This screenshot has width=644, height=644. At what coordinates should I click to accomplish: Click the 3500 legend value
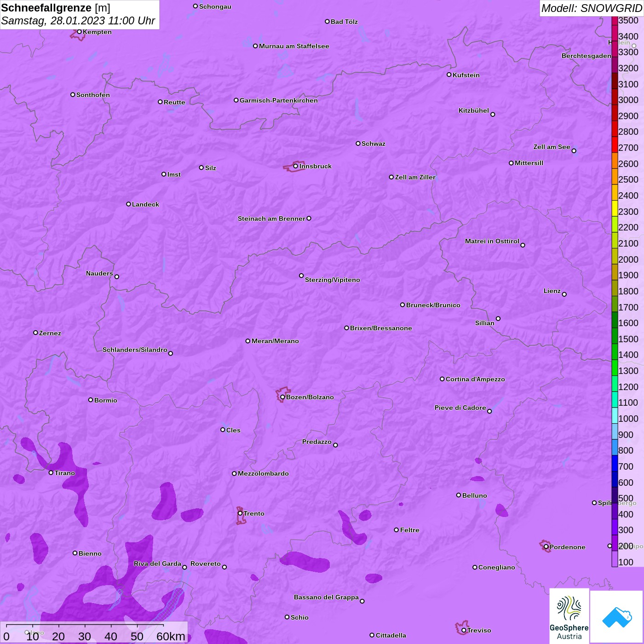(x=628, y=20)
